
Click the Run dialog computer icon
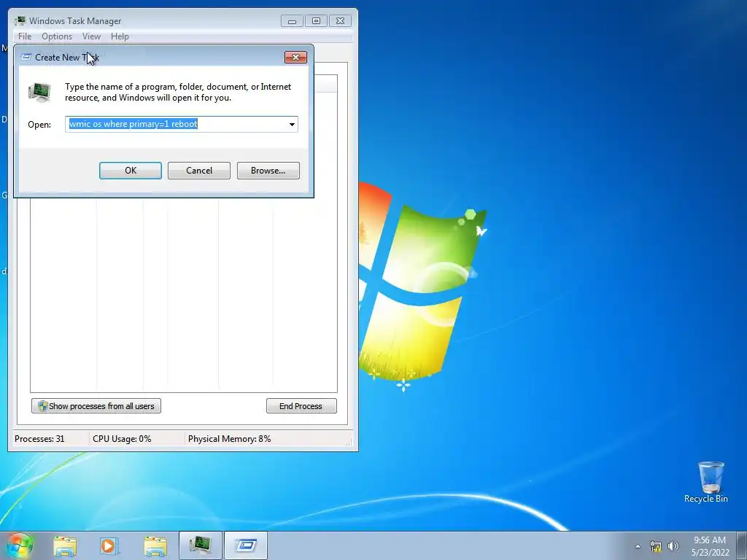[39, 93]
